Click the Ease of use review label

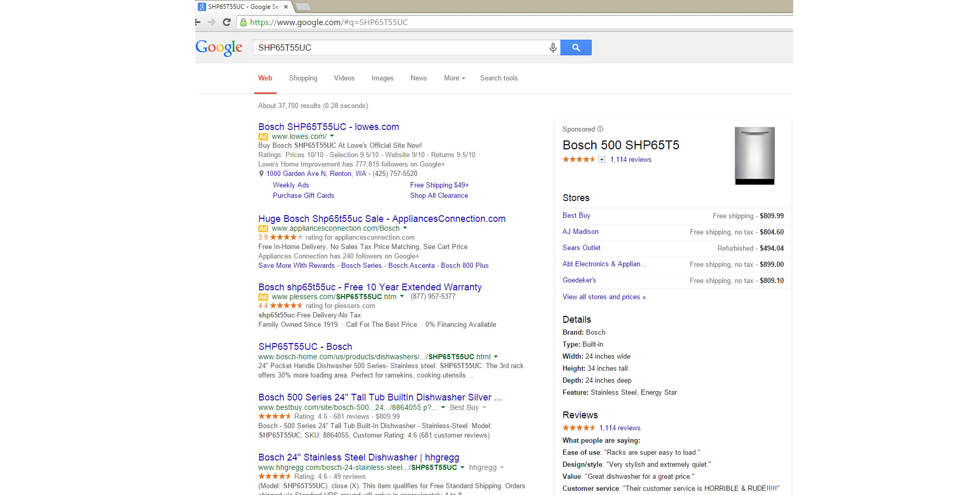pos(582,453)
